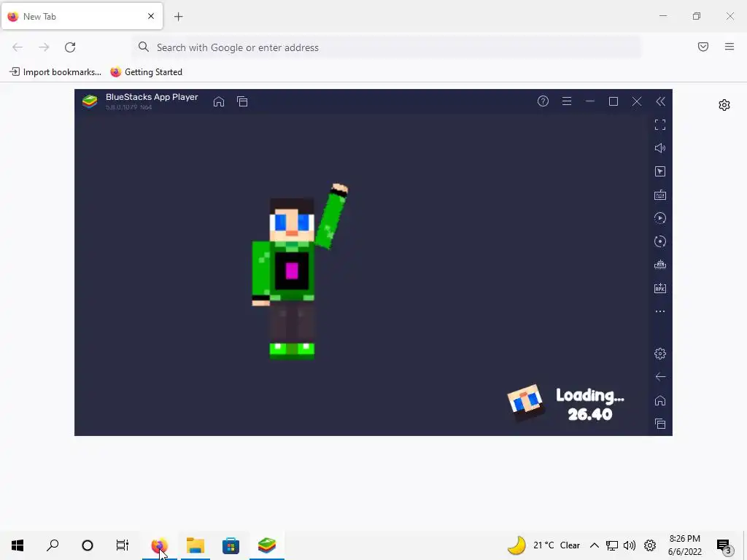Open the system volume tray icon
747x560 pixels.
click(x=630, y=545)
